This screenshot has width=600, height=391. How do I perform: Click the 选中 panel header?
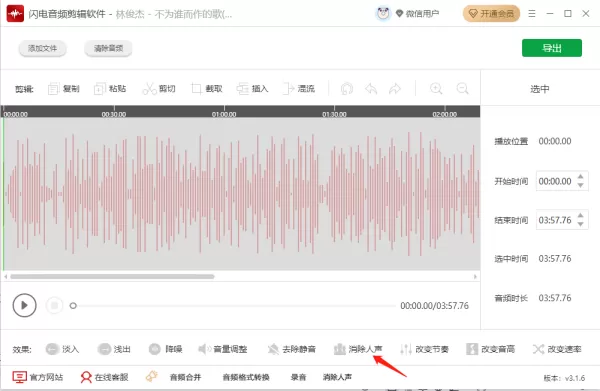click(540, 89)
